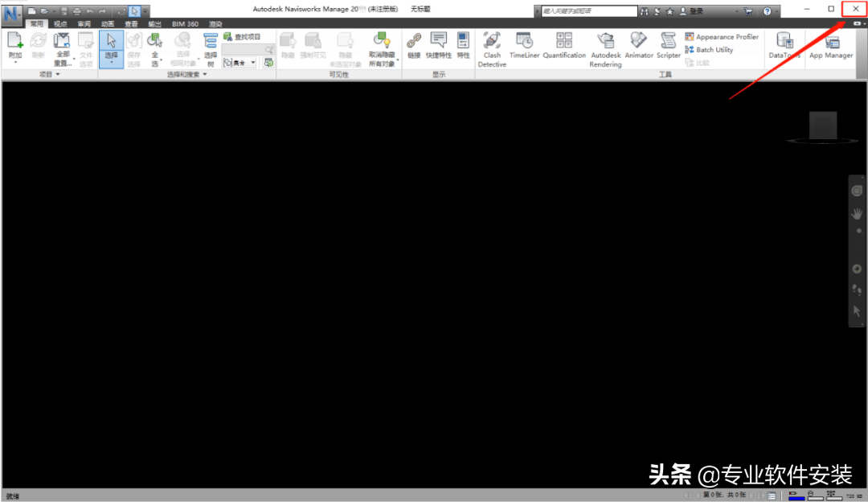
Task: Open the Animator tool
Action: click(x=639, y=45)
